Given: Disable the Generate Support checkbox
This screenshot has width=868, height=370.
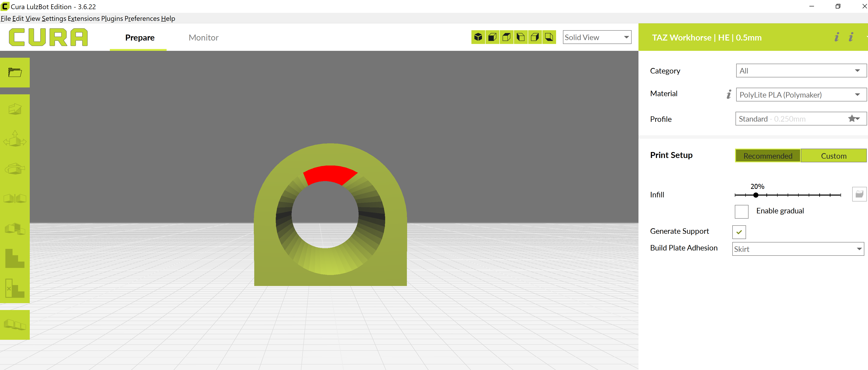Looking at the screenshot, I should 739,232.
